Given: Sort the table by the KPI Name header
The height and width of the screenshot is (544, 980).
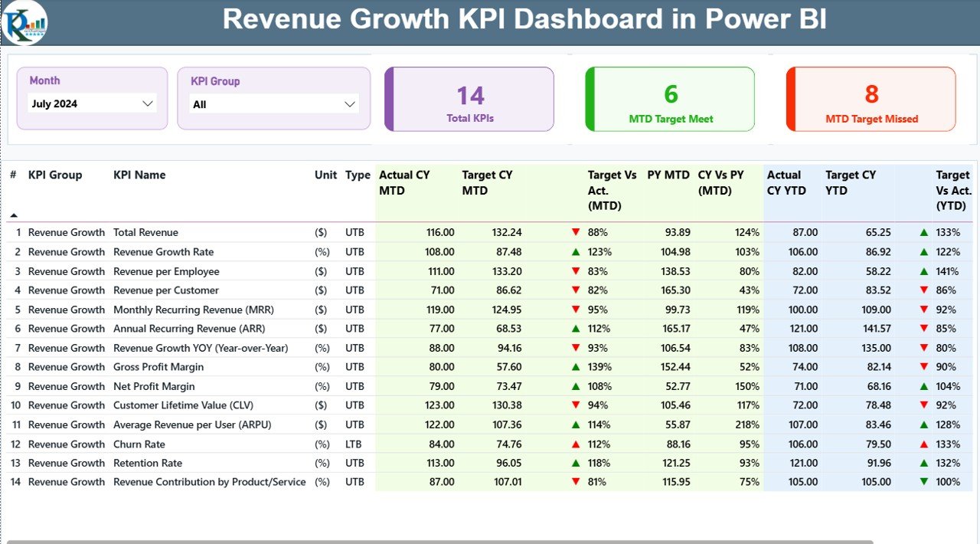Looking at the screenshot, I should [x=139, y=175].
